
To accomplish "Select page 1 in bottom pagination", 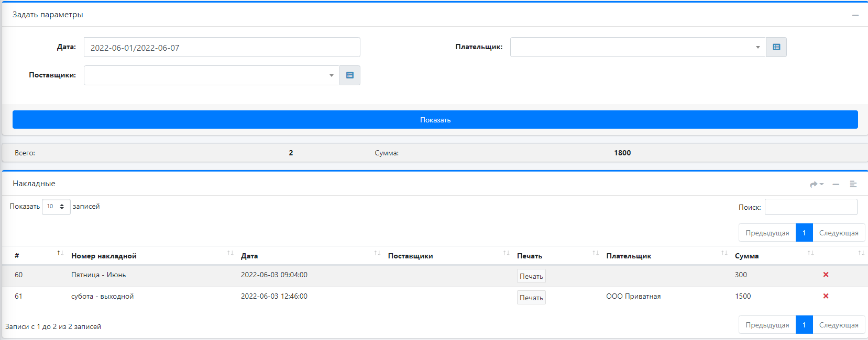I will (x=804, y=325).
